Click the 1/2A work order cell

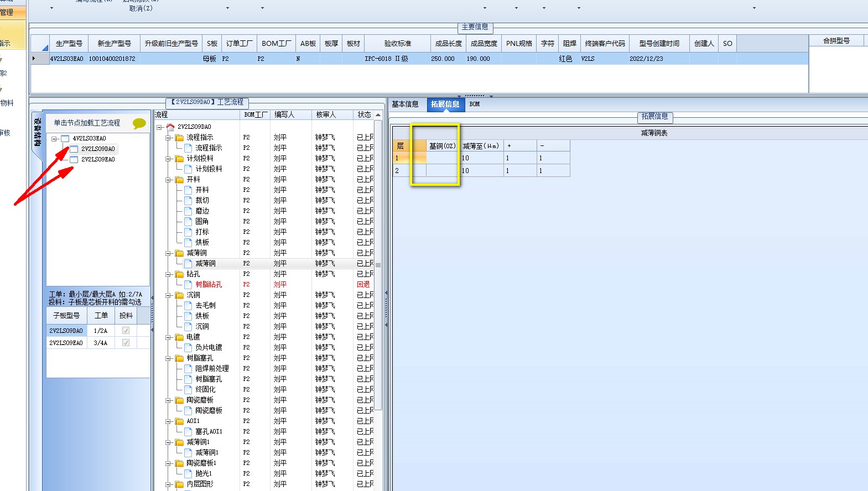(x=101, y=331)
